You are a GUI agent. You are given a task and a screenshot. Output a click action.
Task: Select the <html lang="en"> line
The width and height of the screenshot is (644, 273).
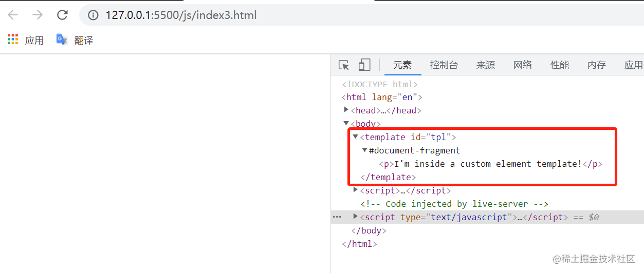pyautogui.click(x=382, y=97)
